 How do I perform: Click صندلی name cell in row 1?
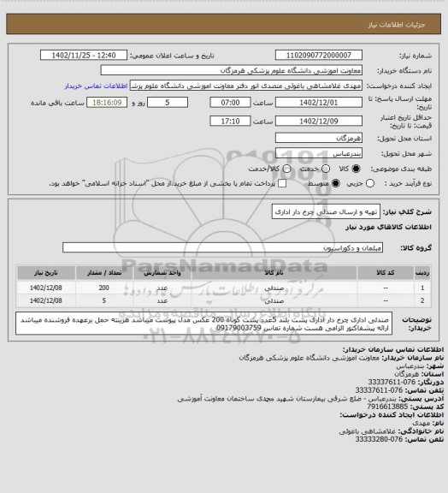(274, 288)
